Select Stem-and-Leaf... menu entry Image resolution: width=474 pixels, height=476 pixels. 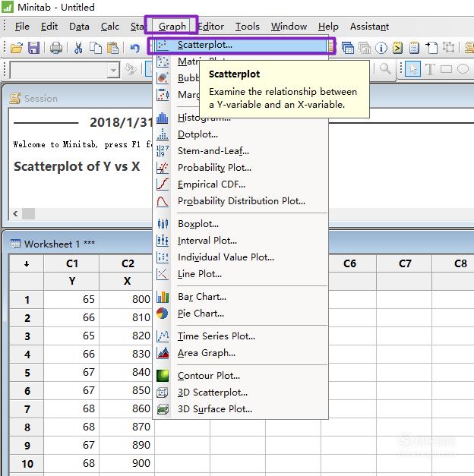(240, 151)
